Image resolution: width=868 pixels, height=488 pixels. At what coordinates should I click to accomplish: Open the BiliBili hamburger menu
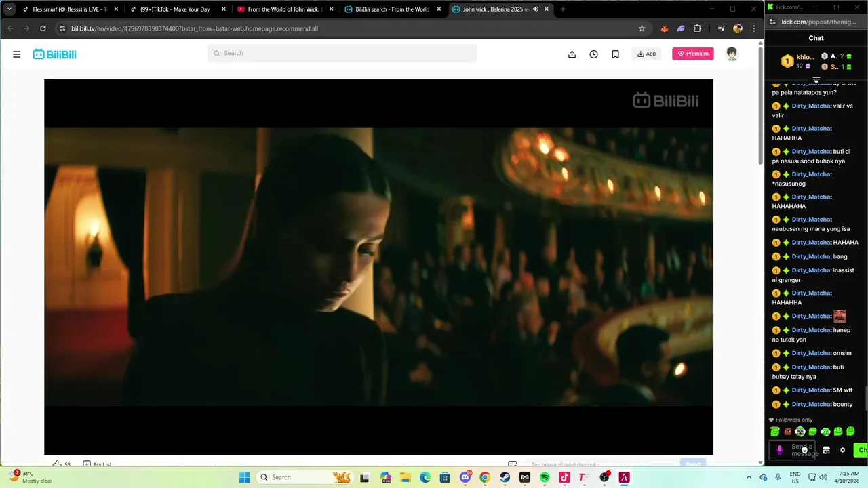click(16, 54)
